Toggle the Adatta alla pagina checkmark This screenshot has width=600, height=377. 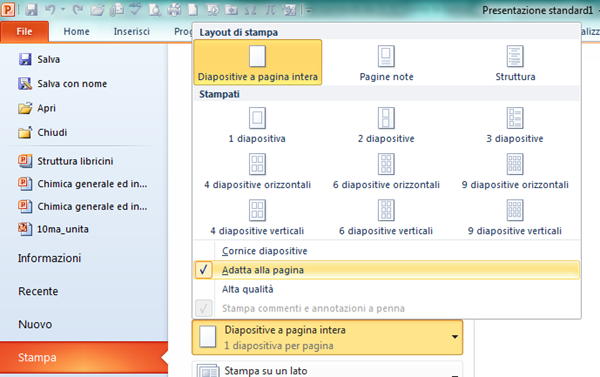coord(386,270)
